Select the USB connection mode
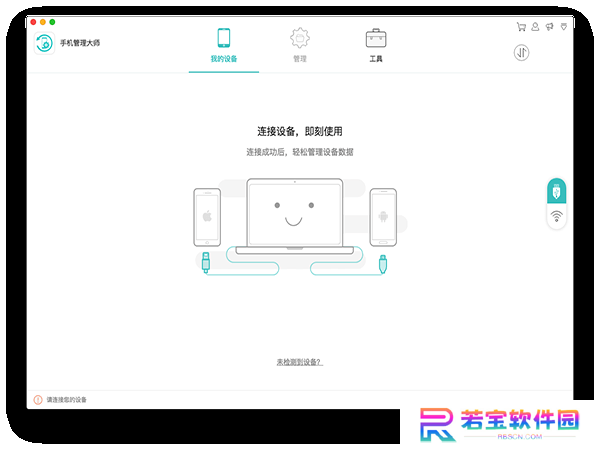 coord(556,191)
